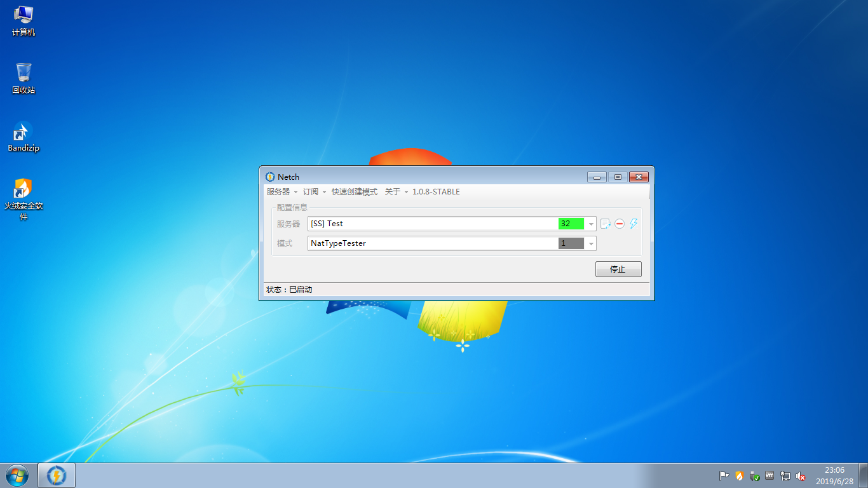This screenshot has height=488, width=868.
Task: Click the Show desktop button
Action: (x=863, y=475)
